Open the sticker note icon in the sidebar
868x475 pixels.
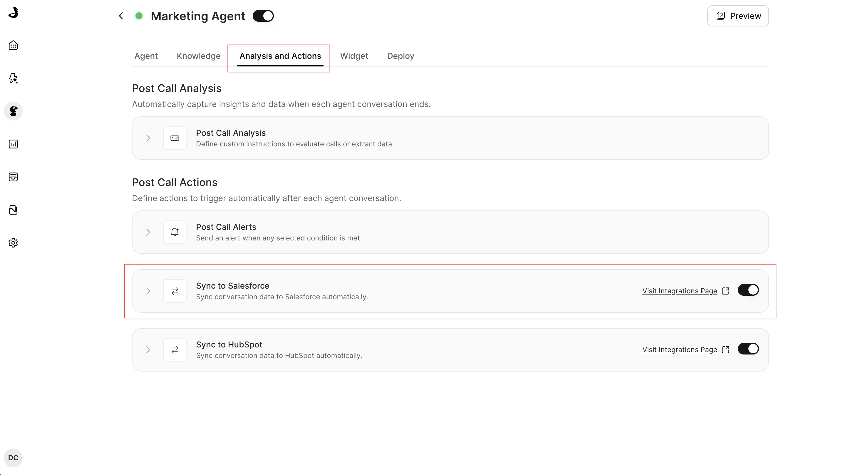13,210
